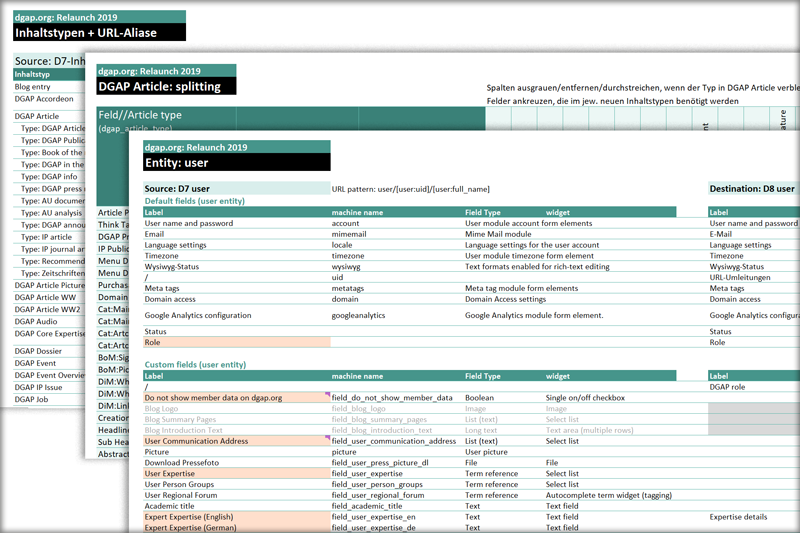The width and height of the screenshot is (800, 533).
Task: Click the 'DGAP Job' row
Action: tap(31, 399)
